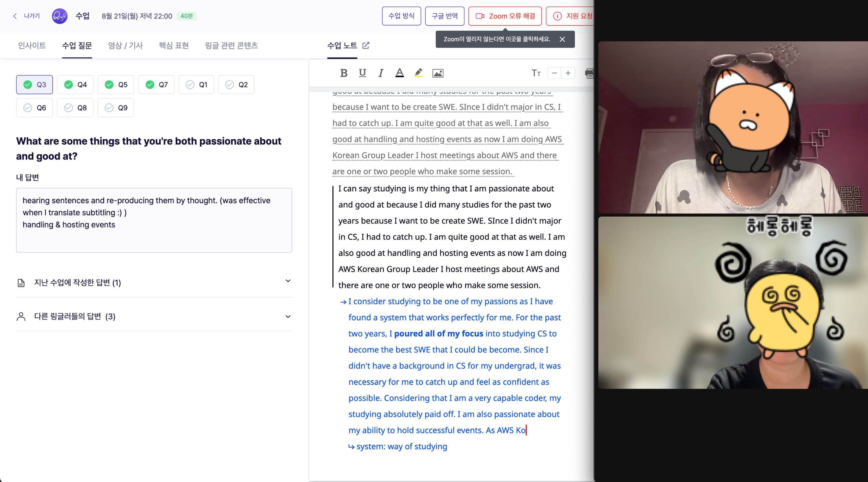Image resolution: width=868 pixels, height=482 pixels.
Task: Select the Q9 question chip
Action: pyautogui.click(x=116, y=108)
